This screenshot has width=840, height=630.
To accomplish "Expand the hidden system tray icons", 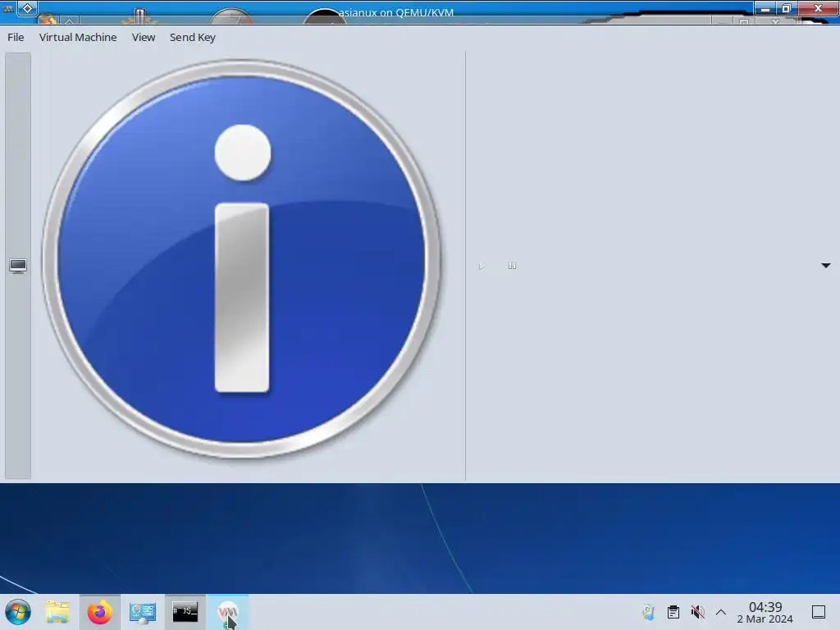I will (721, 612).
